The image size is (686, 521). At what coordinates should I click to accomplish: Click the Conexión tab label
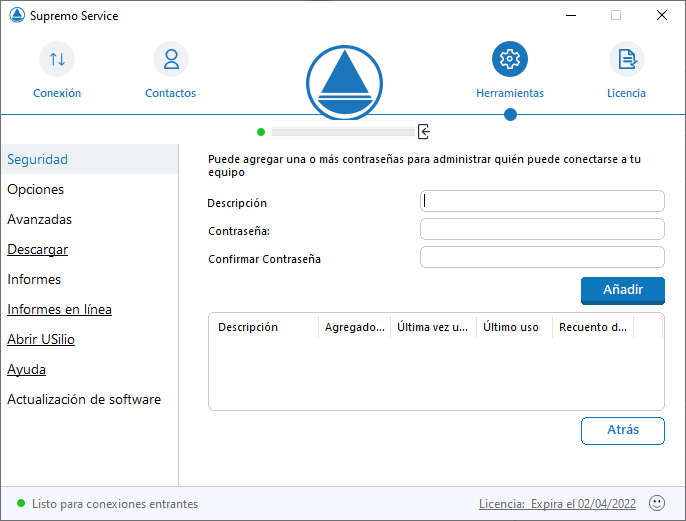point(57,93)
